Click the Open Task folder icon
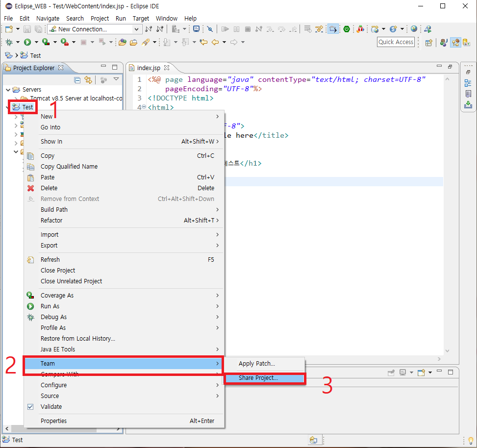 (133, 42)
